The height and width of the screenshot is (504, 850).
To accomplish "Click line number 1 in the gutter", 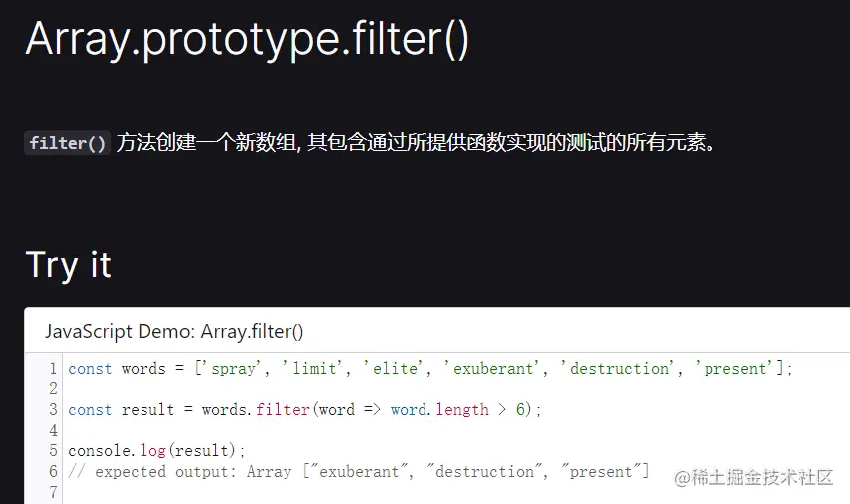I will 53,369.
